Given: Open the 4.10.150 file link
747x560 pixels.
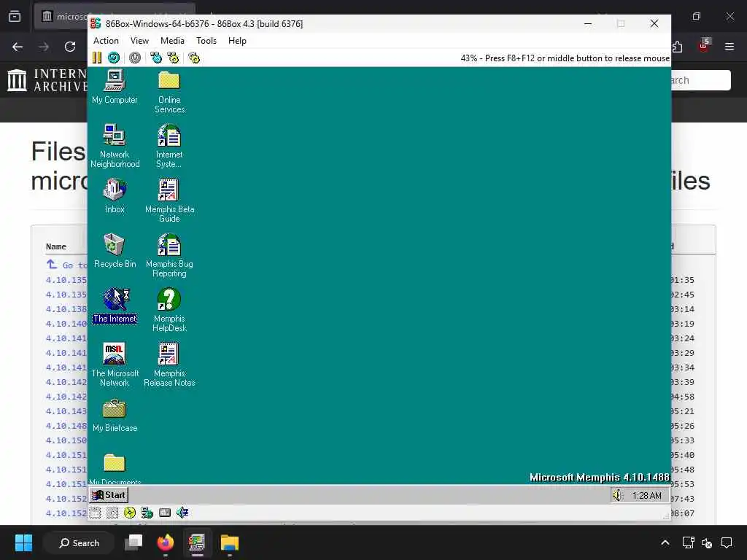Looking at the screenshot, I should [66, 440].
